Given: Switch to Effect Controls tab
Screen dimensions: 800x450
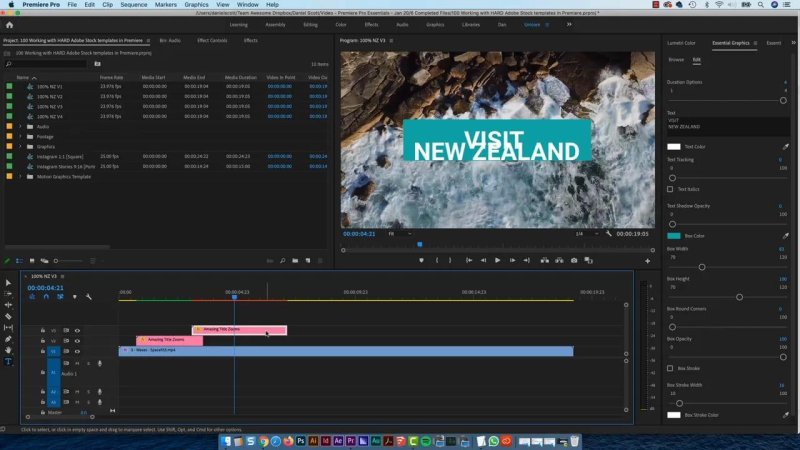Looking at the screenshot, I should [x=212, y=40].
